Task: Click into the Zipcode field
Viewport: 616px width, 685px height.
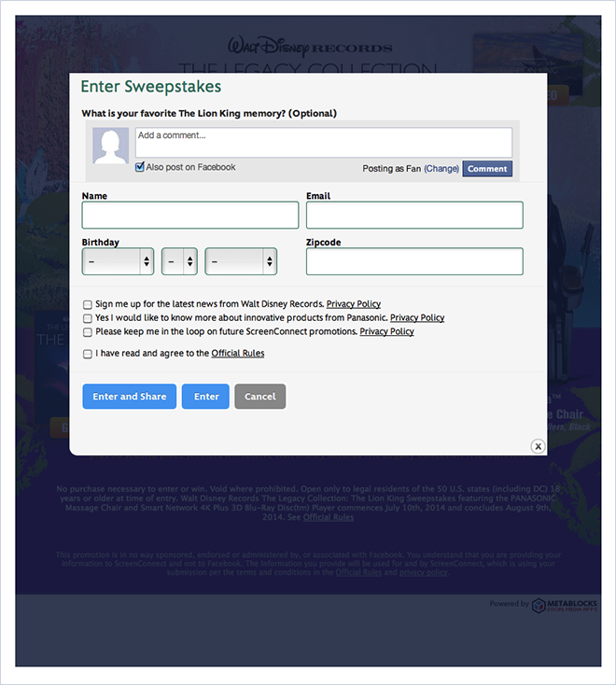Action: click(414, 261)
